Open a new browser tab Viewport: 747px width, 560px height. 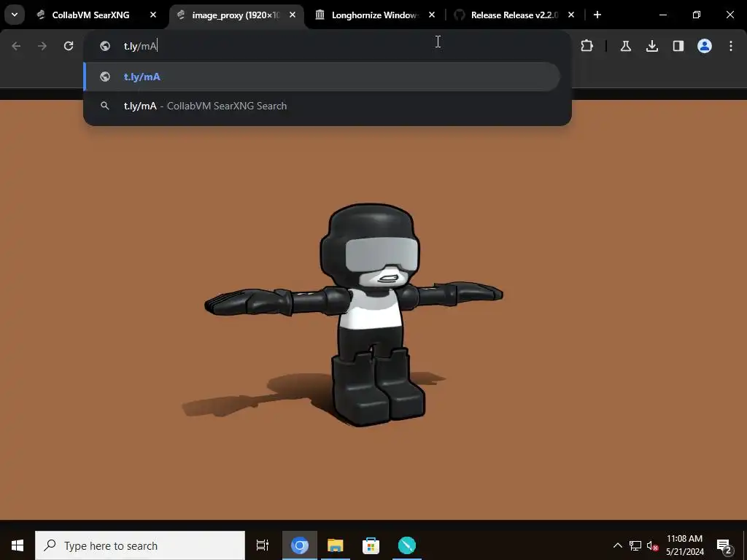(x=597, y=15)
